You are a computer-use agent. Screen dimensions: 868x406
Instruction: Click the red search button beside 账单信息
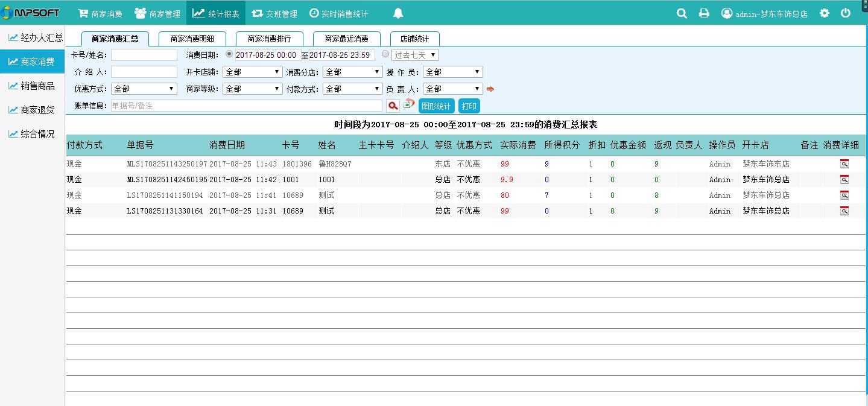393,106
